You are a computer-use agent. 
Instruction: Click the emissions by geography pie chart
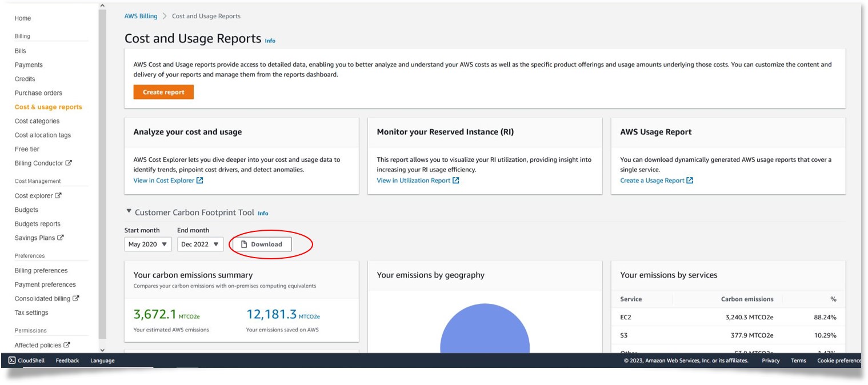pyautogui.click(x=485, y=328)
